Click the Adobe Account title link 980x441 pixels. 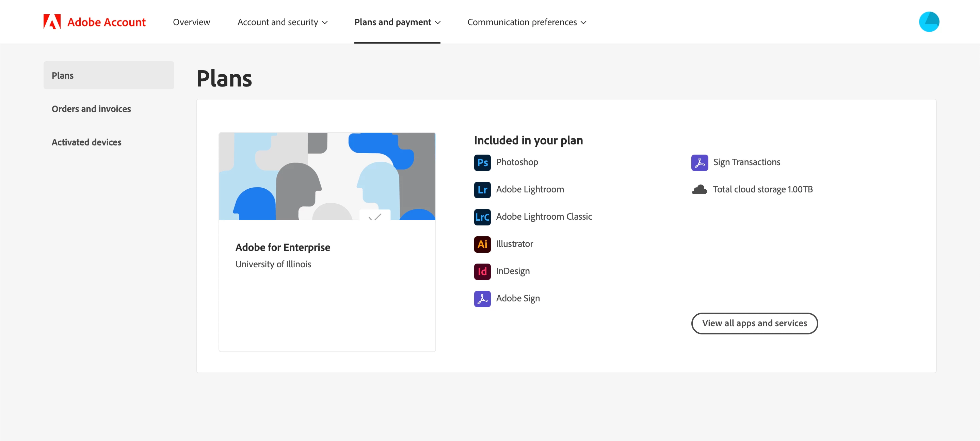pyautogui.click(x=107, y=22)
